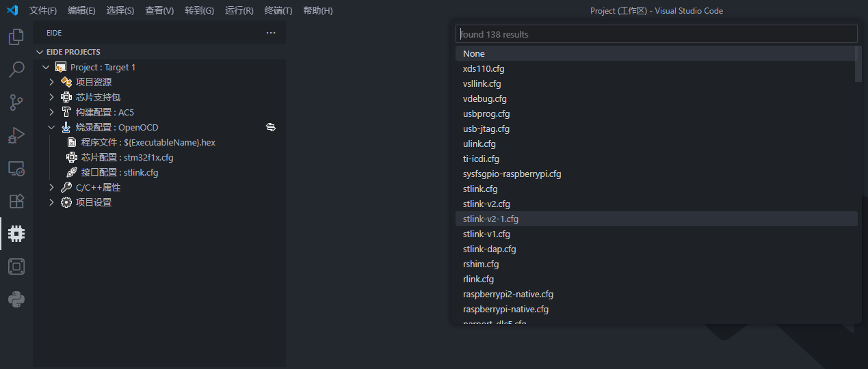Image resolution: width=868 pixels, height=369 pixels.
Task: Select ti-icdi.cfg entry
Action: (x=655, y=159)
